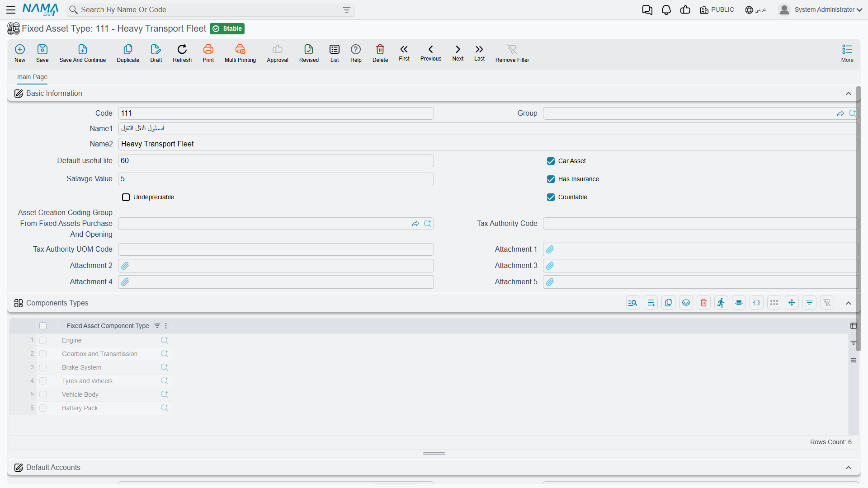Click the NAMA ERP logo

[41, 9]
